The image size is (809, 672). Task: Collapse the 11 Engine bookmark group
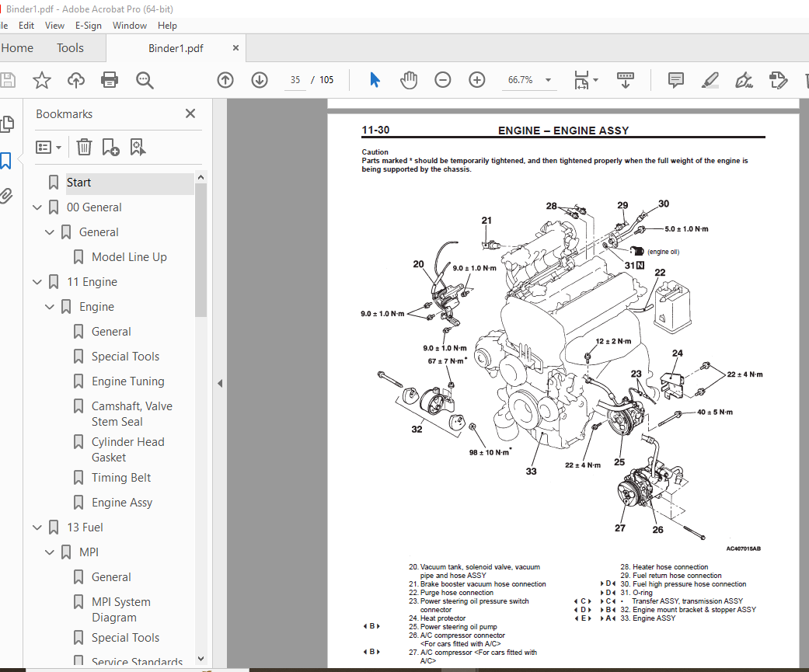37,282
